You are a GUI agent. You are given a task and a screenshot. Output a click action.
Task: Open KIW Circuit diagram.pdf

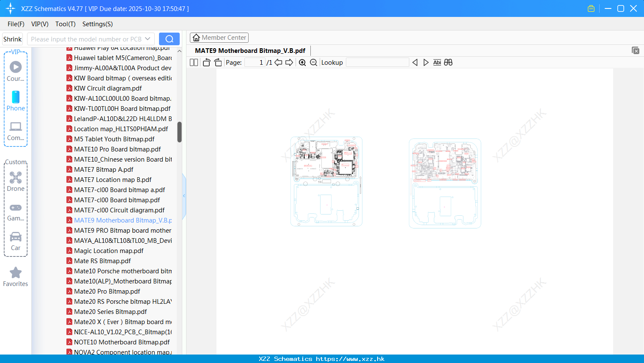(108, 88)
